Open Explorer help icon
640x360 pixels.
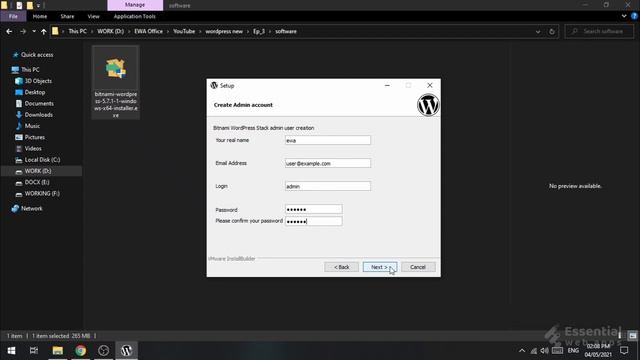(634, 16)
